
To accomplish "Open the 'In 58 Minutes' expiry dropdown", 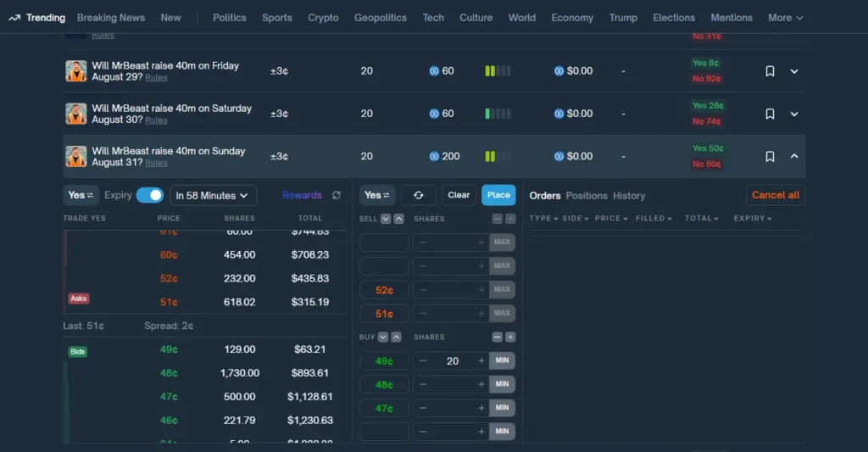I will point(213,196).
